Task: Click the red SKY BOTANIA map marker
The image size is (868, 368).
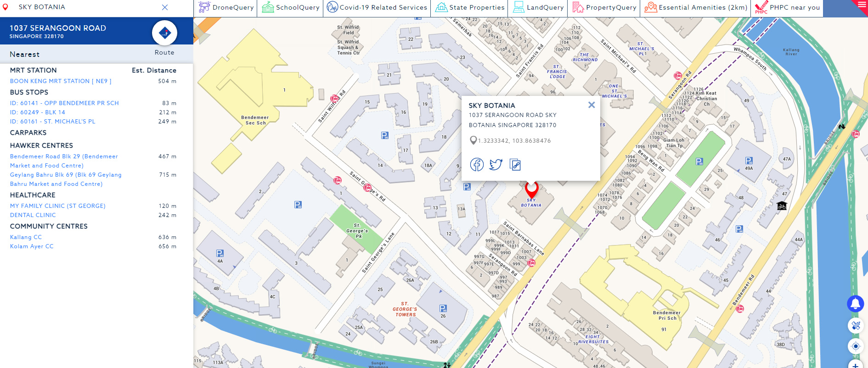Action: [531, 189]
